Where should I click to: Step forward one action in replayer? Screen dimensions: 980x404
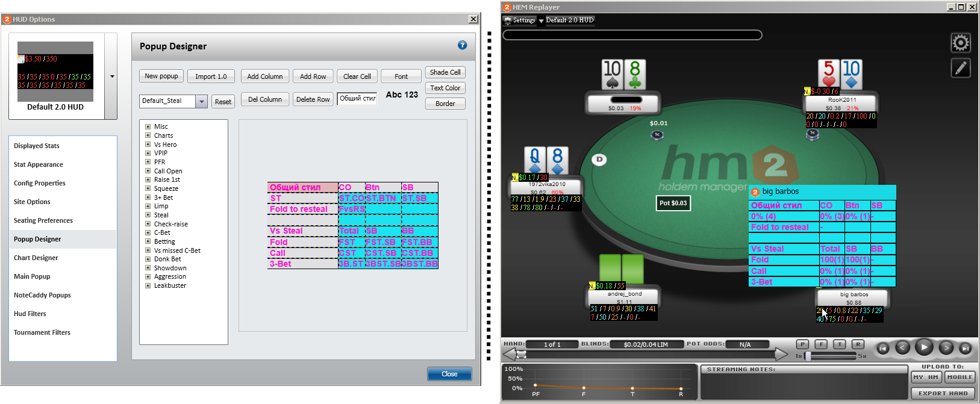(946, 347)
